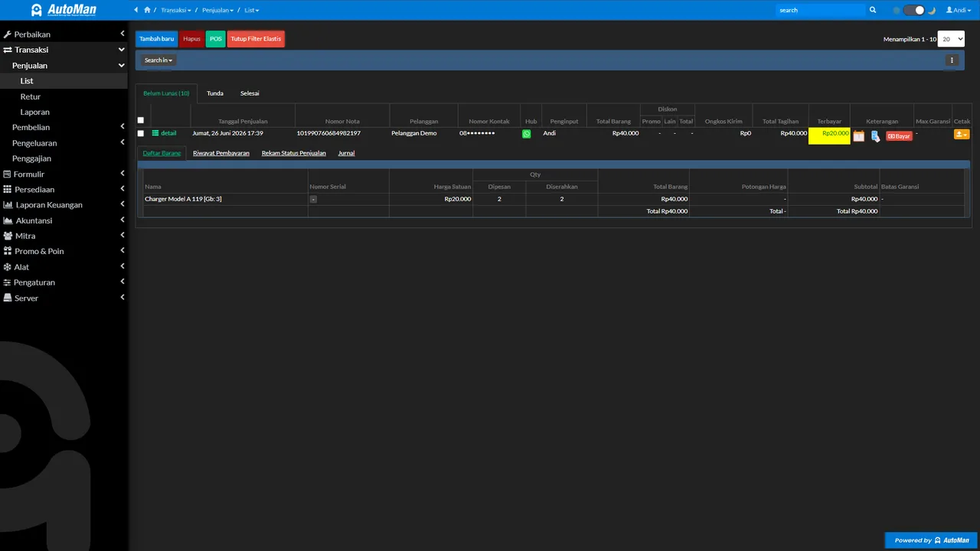Click the yellow Terbayar Rp20.000 cell
The image size is (980, 551).
tap(829, 136)
